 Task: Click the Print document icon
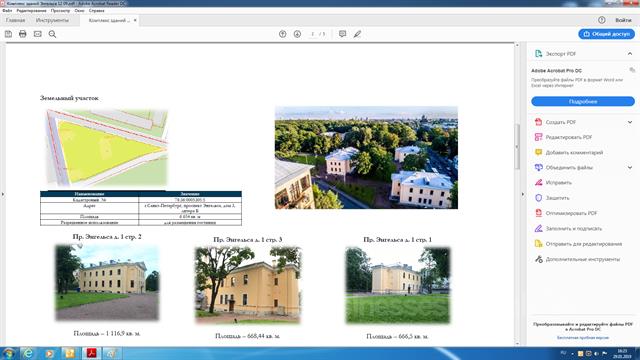(23, 34)
